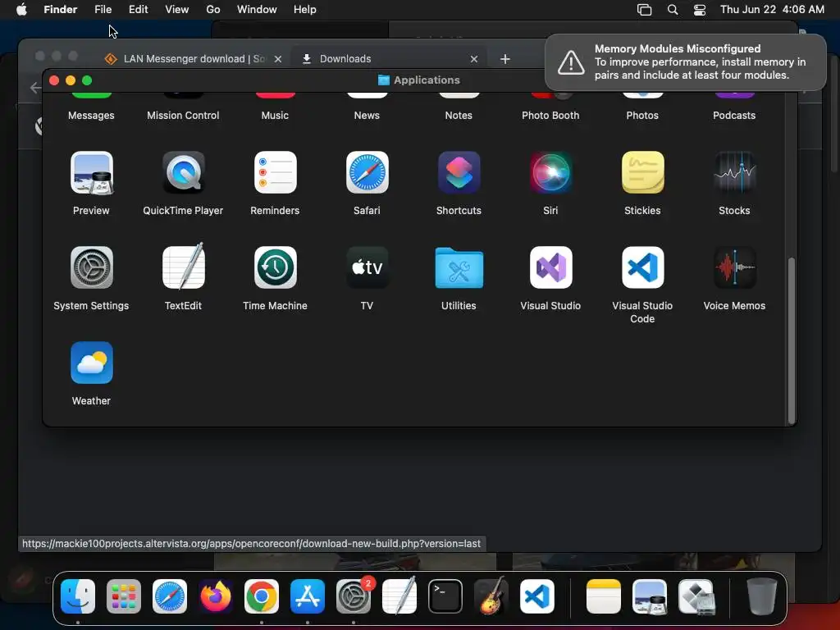Open the Utilities folder
Screen dimensions: 840x630
(459, 267)
